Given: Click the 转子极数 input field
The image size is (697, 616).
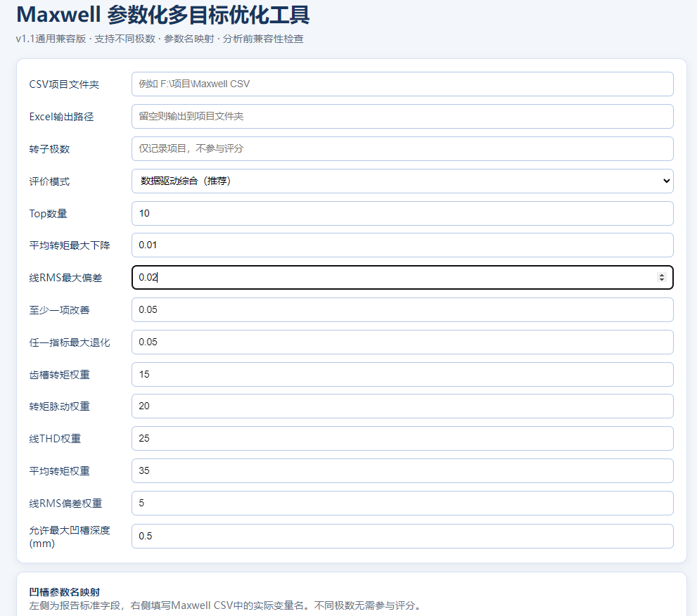Looking at the screenshot, I should [402, 149].
